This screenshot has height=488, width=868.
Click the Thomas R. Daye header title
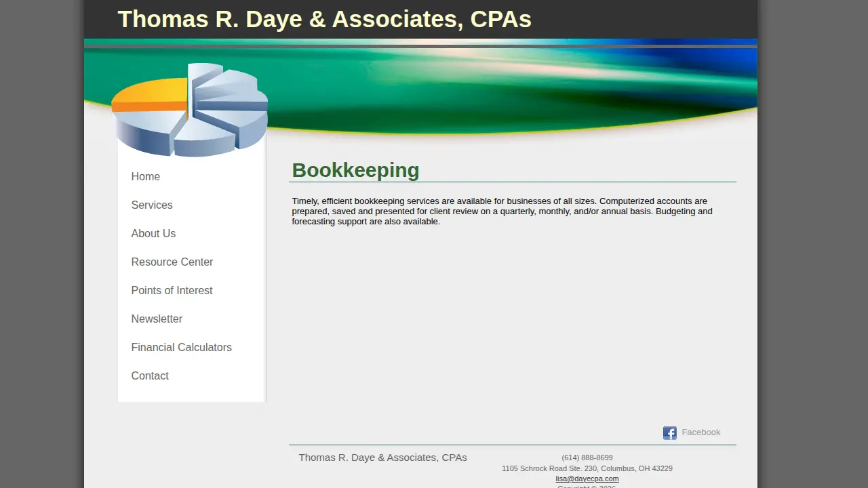[324, 19]
